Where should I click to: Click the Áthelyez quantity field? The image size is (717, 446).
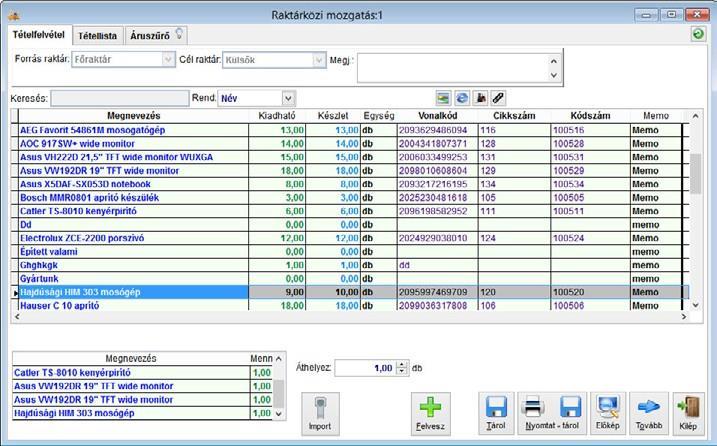pos(366,368)
